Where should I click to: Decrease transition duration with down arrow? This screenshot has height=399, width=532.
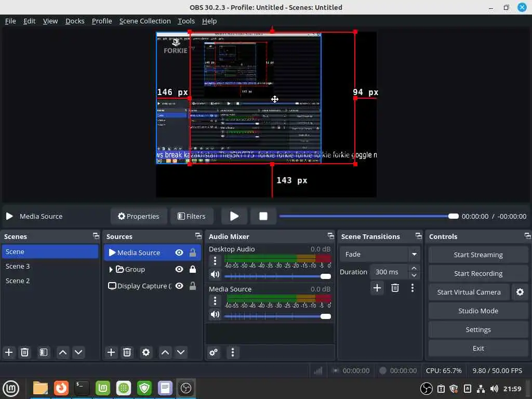point(414,275)
